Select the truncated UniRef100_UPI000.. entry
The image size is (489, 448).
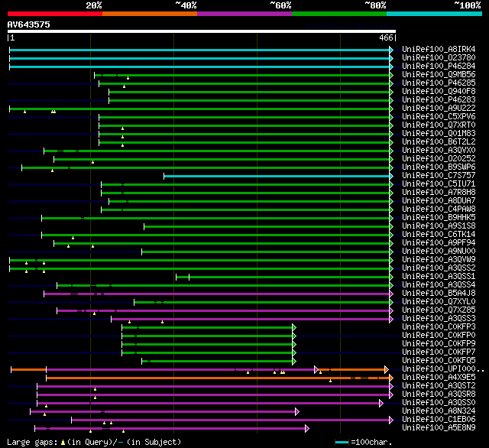(443, 369)
